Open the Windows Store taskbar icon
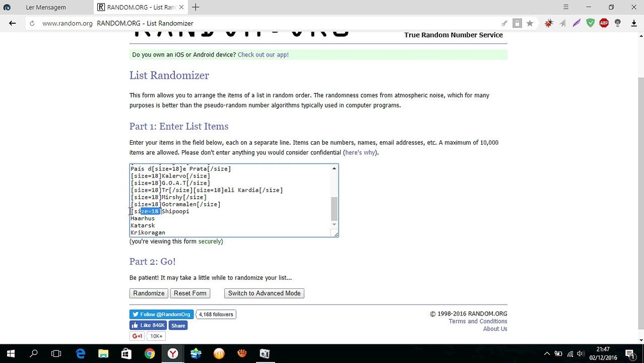Viewport: 644px width, 363px height. [x=126, y=353]
